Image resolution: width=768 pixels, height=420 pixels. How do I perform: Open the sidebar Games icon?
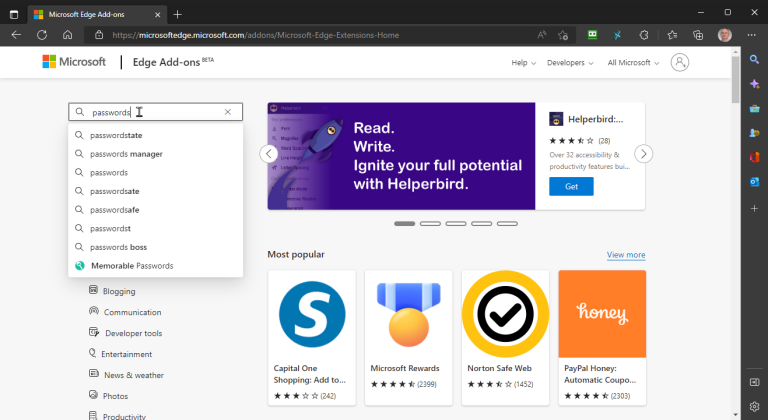point(754,133)
